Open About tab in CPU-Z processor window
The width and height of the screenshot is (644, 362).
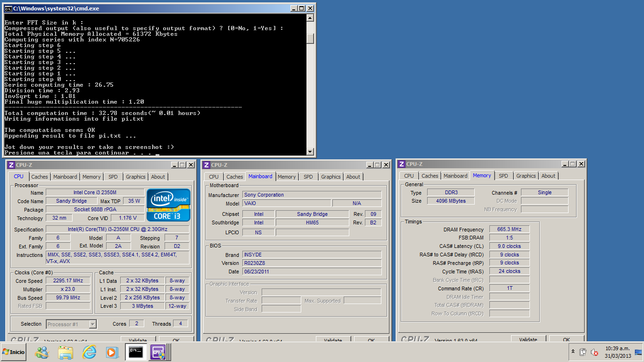158,177
